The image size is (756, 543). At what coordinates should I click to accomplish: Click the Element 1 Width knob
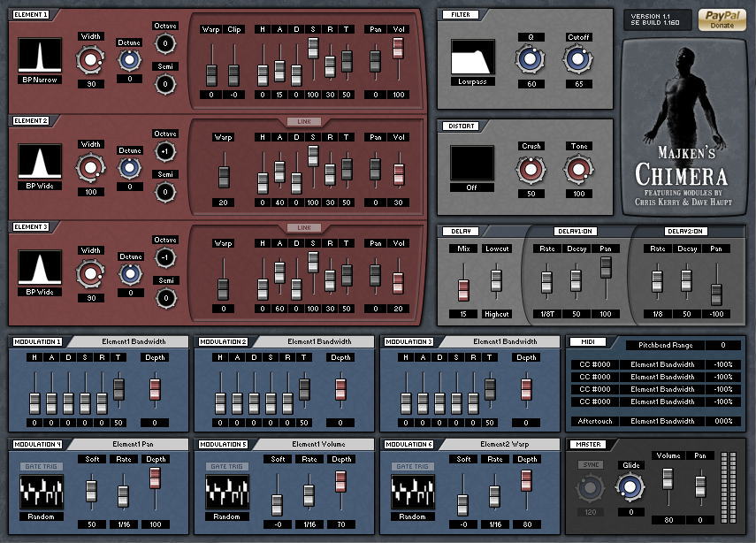tap(90, 60)
